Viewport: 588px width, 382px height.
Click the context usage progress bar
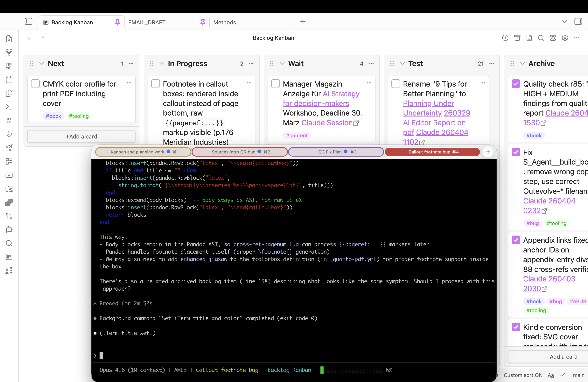pos(352,370)
